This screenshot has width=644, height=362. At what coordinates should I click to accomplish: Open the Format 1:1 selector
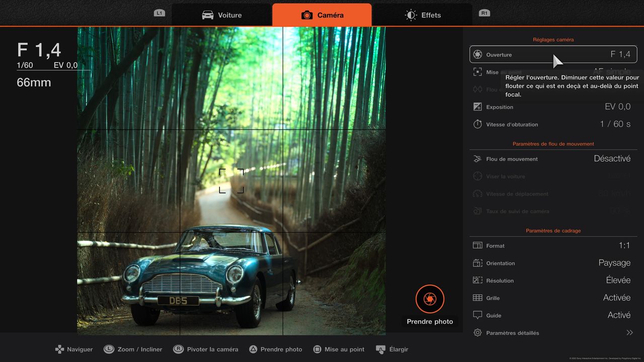coord(553,245)
